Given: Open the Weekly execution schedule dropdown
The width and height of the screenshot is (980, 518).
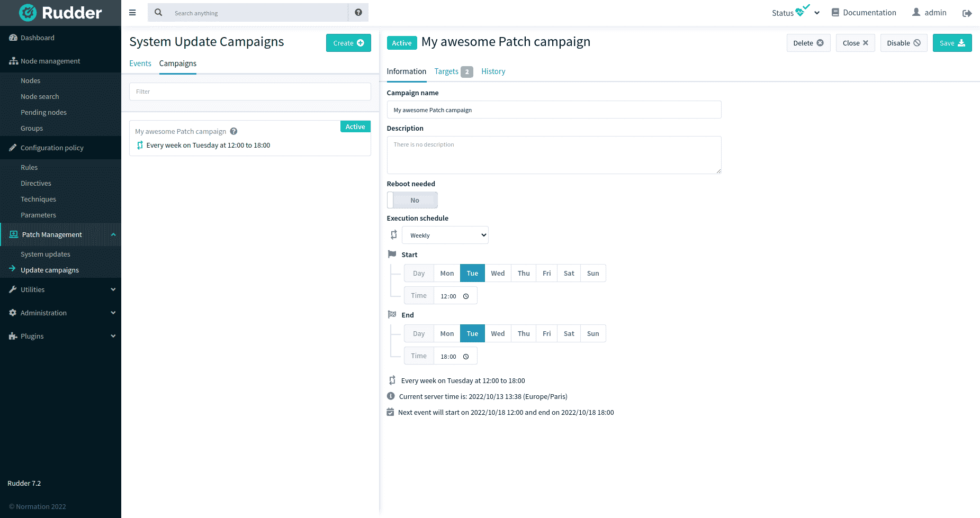Looking at the screenshot, I should click(x=445, y=235).
